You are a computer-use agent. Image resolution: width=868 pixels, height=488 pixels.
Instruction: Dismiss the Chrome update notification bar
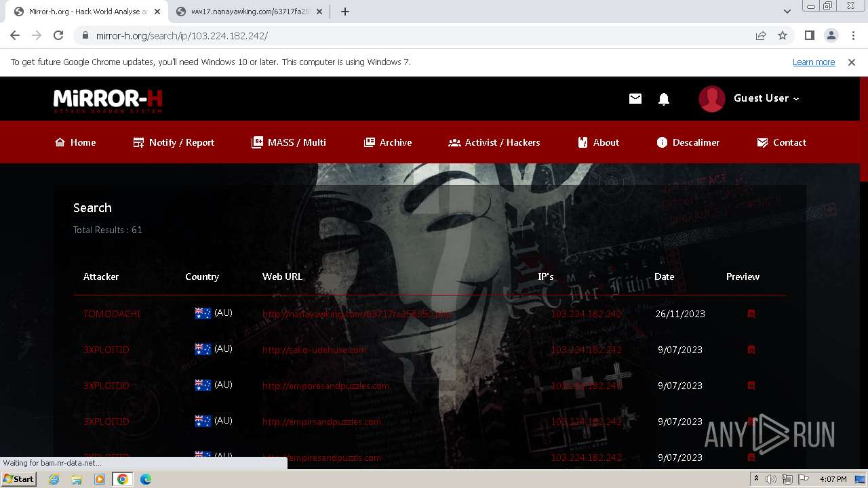(x=852, y=62)
